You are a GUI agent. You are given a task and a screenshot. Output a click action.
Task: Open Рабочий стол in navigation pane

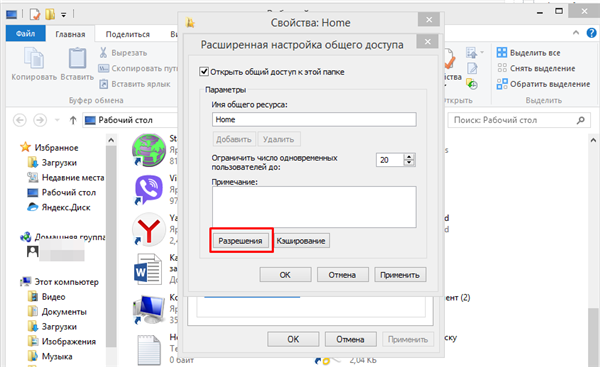point(62,192)
